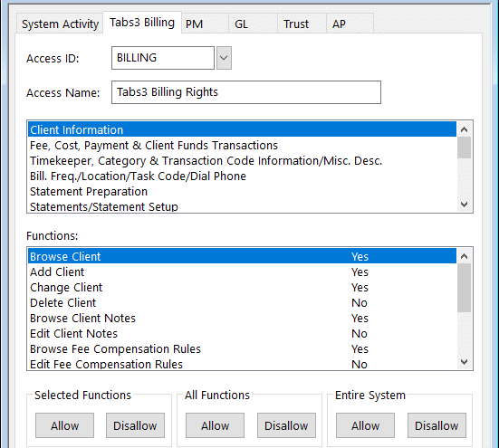Click Disallow under Entire System
Image resolution: width=499 pixels, height=448 pixels.
coord(437,425)
